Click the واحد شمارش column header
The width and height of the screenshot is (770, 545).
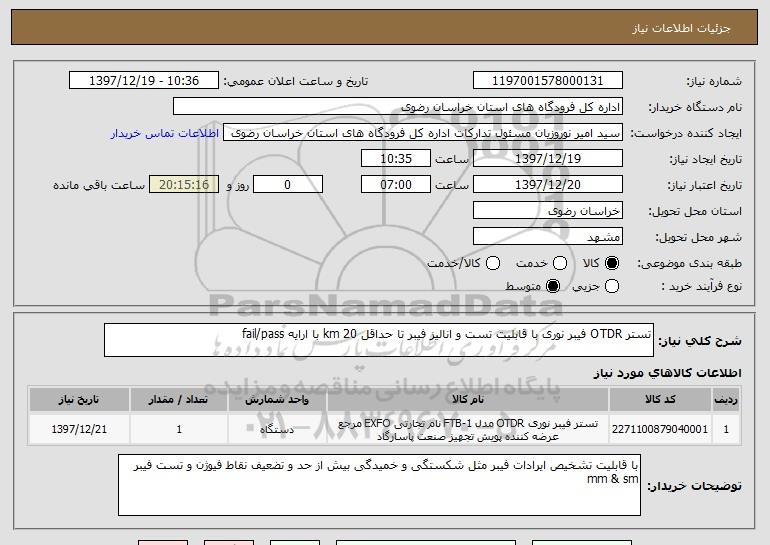pos(277,400)
